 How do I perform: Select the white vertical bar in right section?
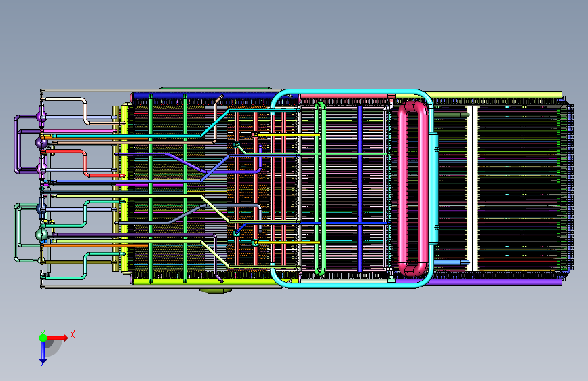pyautogui.click(x=474, y=188)
